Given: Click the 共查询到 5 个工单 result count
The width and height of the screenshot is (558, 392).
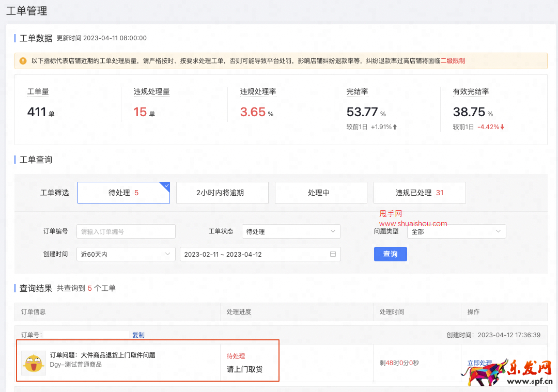Looking at the screenshot, I should click(86, 288).
